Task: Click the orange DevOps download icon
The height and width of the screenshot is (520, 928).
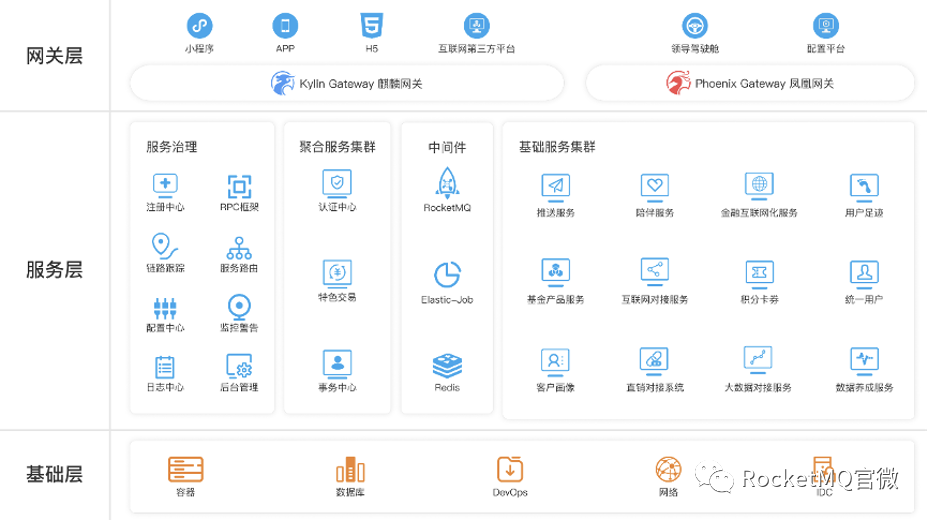Action: (510, 470)
